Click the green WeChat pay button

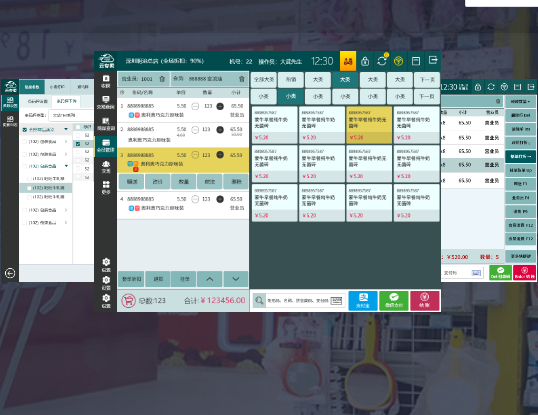[x=394, y=301]
